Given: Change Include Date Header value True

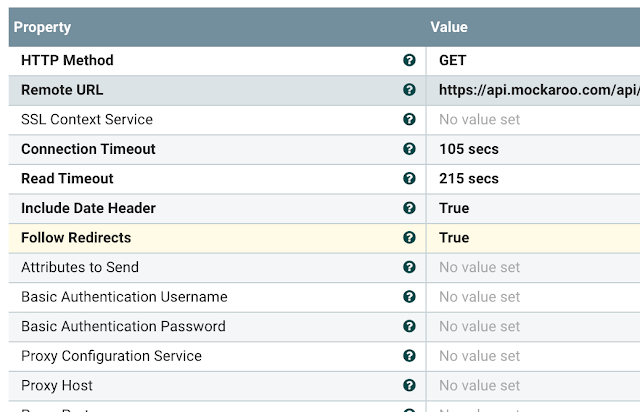Looking at the screenshot, I should (454, 208).
